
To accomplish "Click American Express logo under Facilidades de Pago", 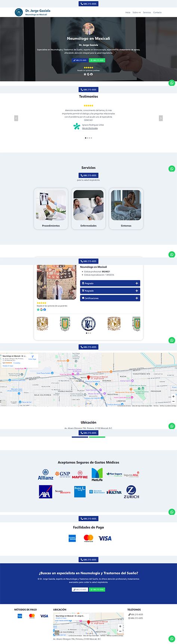I will 72,538.
